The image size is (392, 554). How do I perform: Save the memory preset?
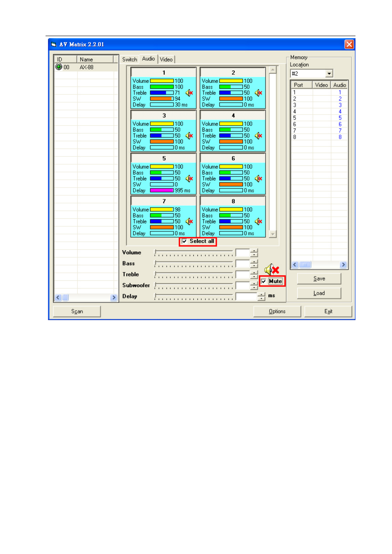point(319,279)
